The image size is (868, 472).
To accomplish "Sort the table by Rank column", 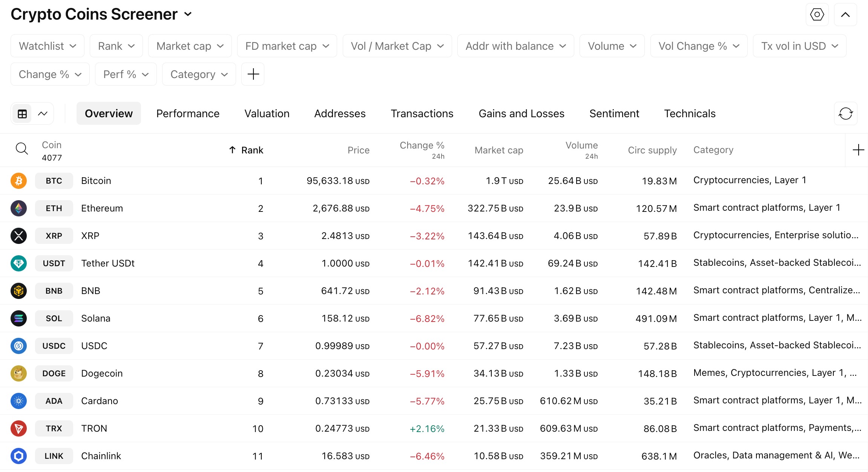I will coord(252,150).
